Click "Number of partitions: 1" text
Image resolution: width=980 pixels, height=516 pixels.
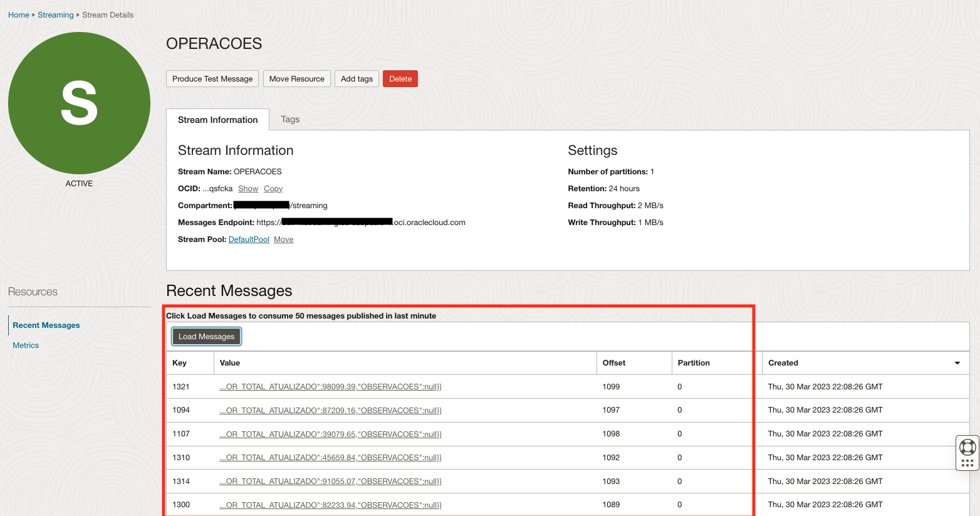point(611,172)
